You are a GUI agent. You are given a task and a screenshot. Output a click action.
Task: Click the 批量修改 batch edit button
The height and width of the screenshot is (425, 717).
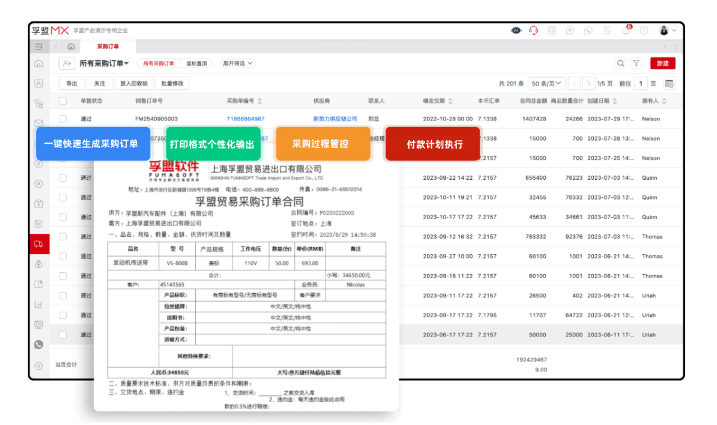pos(173,84)
